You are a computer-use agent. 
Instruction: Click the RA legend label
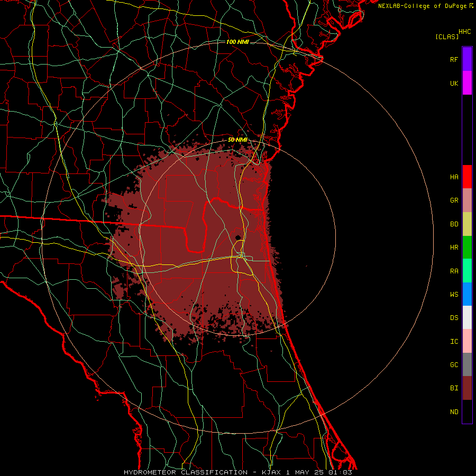click(x=454, y=271)
